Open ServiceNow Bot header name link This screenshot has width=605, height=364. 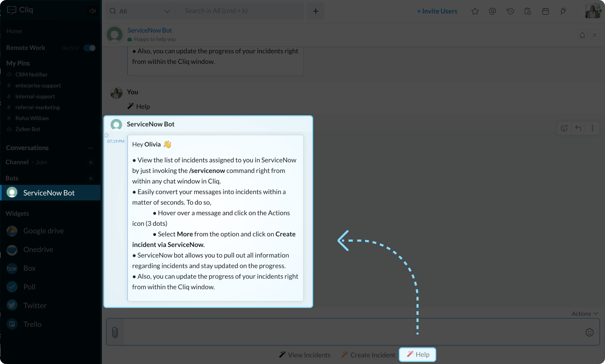pyautogui.click(x=150, y=30)
